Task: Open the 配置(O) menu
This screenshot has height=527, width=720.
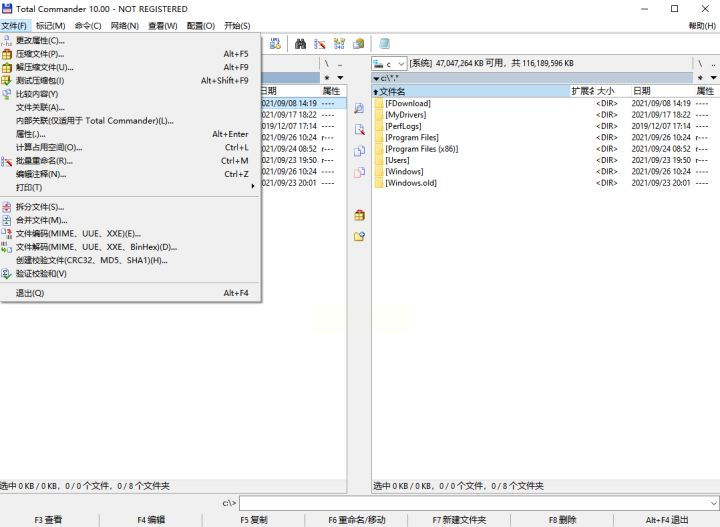Action: pos(201,26)
